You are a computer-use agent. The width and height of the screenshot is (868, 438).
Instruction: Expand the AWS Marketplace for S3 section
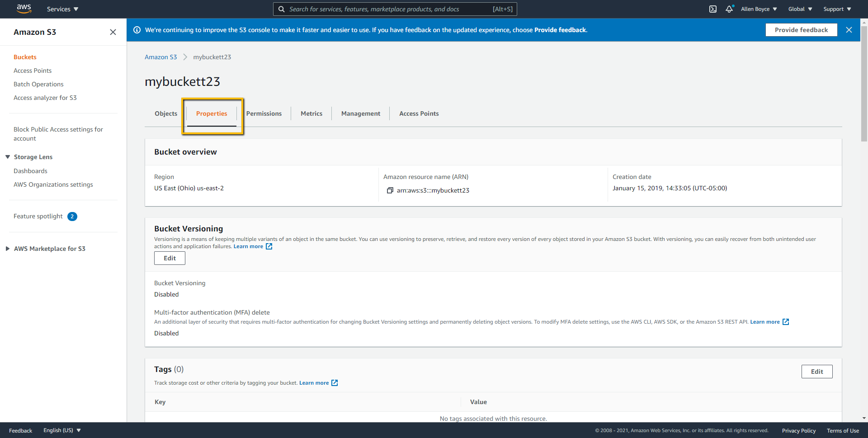[8, 249]
